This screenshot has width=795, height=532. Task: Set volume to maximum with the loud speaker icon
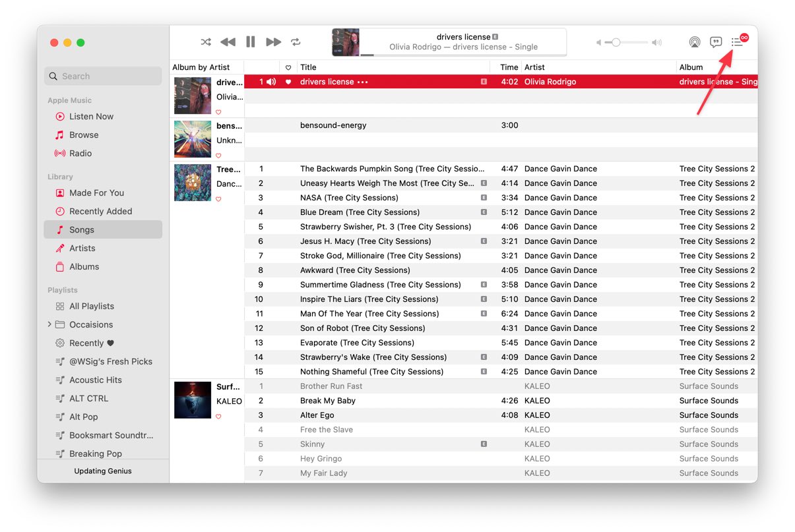click(656, 43)
